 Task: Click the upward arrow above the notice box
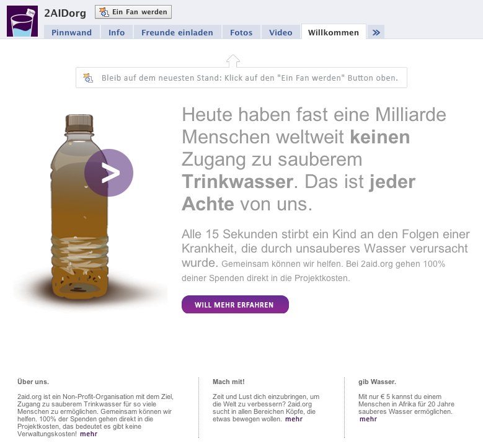233,60
